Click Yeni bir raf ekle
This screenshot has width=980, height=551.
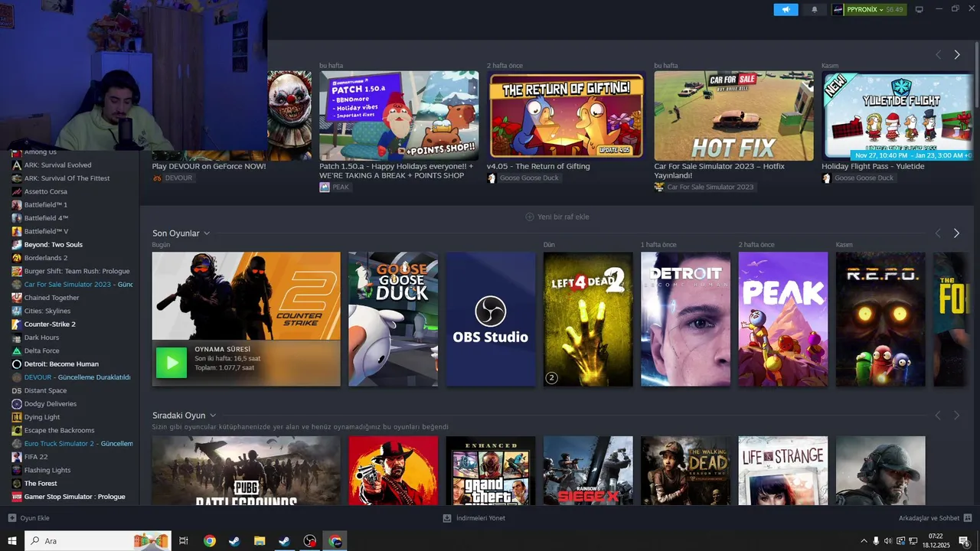557,217
